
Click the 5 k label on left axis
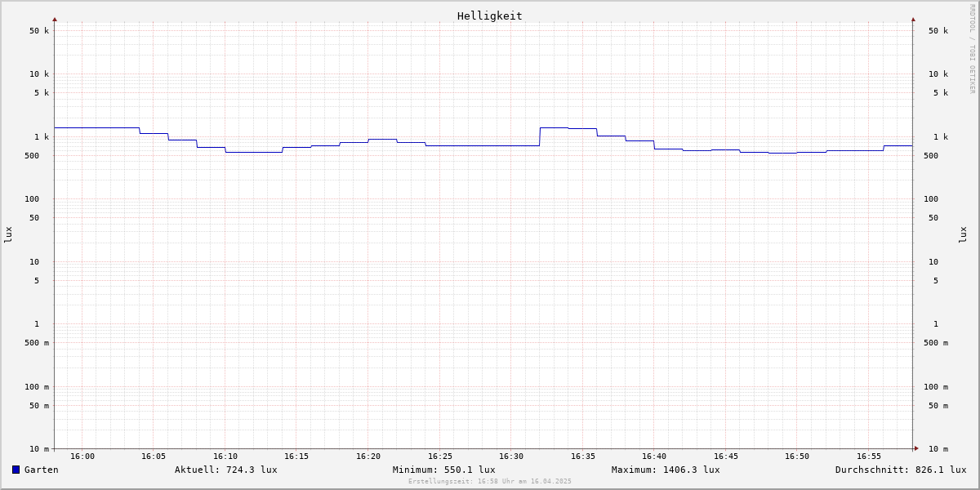[x=42, y=93]
